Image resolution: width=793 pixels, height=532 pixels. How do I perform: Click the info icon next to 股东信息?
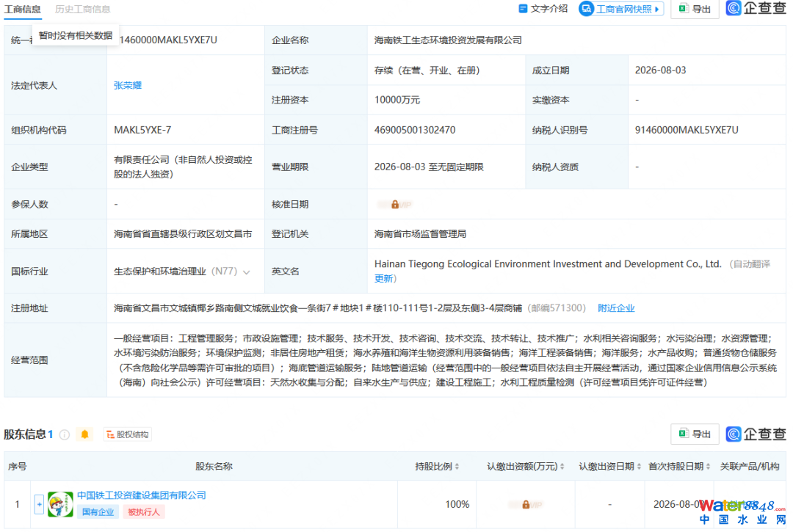[64, 434]
